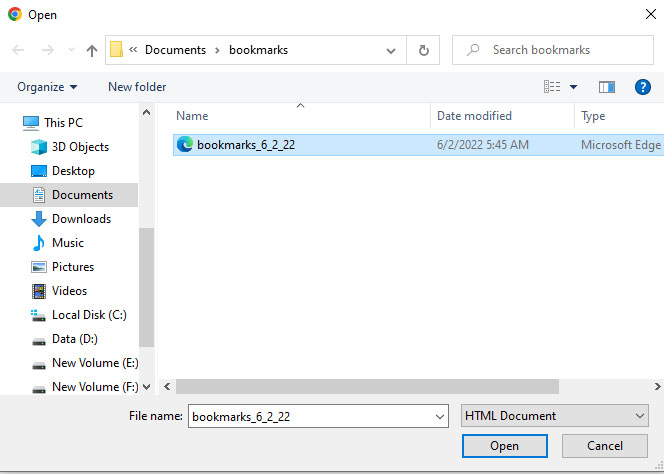Select Documents in the address breadcrumb
Viewport: 664px width, 474px height.
(x=175, y=50)
